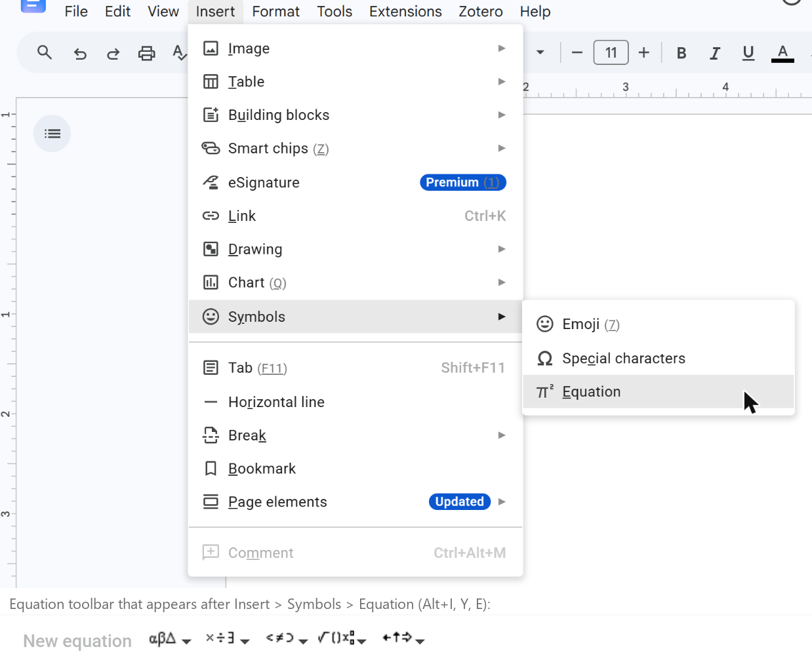
Task: Click New equation in equation toolbar
Action: pyautogui.click(x=77, y=641)
